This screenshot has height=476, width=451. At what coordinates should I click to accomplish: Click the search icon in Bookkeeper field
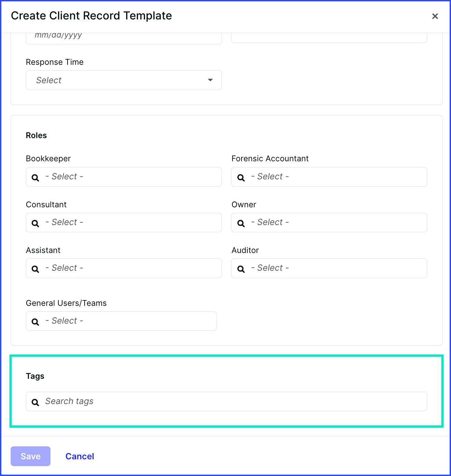pyautogui.click(x=35, y=177)
